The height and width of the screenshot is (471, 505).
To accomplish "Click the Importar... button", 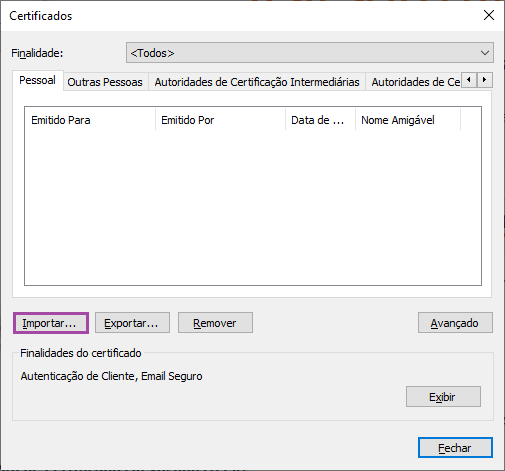I will pos(51,323).
